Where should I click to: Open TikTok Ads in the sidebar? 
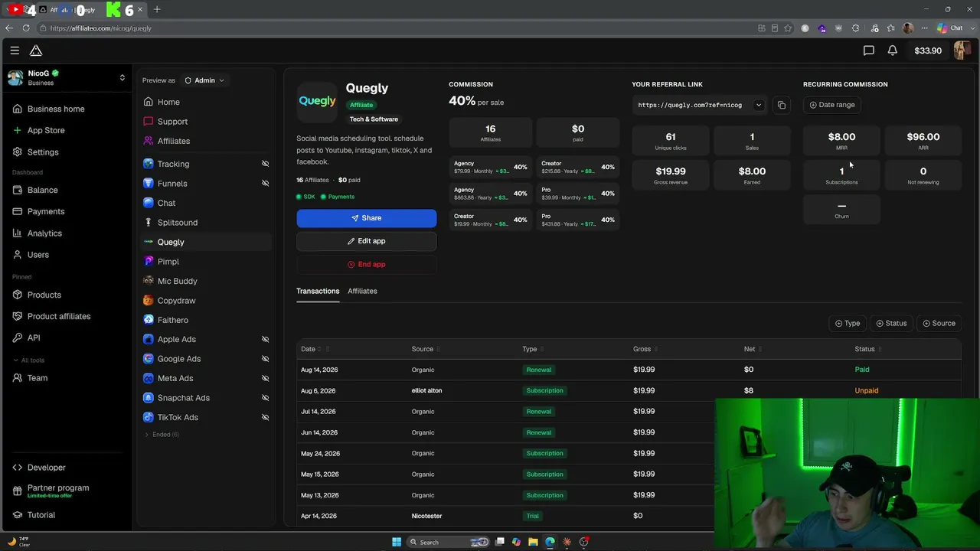point(177,417)
